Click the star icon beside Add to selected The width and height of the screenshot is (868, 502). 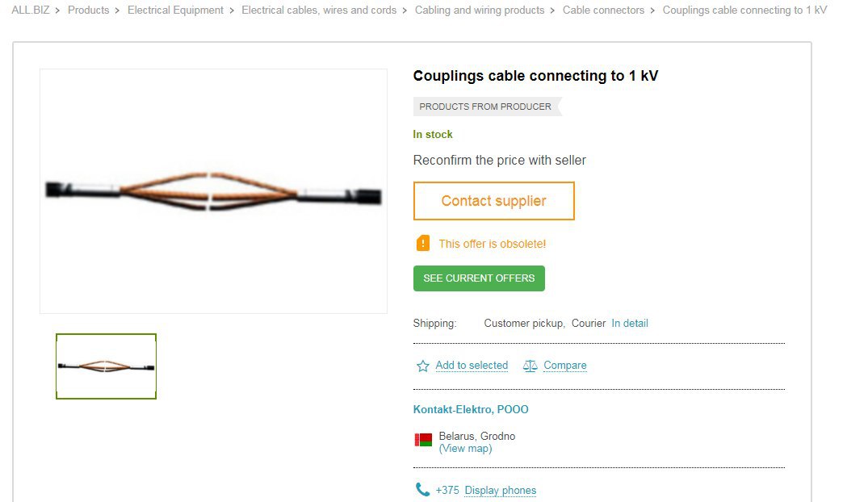423,366
